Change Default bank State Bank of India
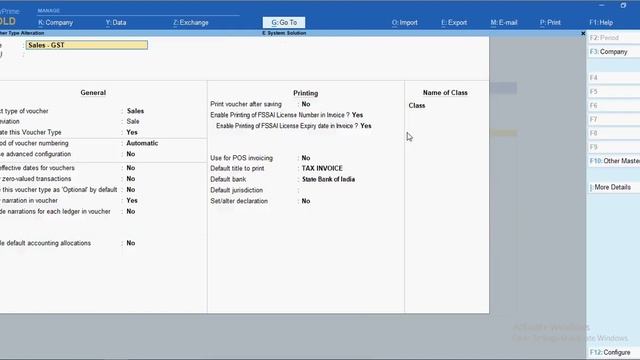Viewport: 640px width, 360px height. (x=328, y=179)
